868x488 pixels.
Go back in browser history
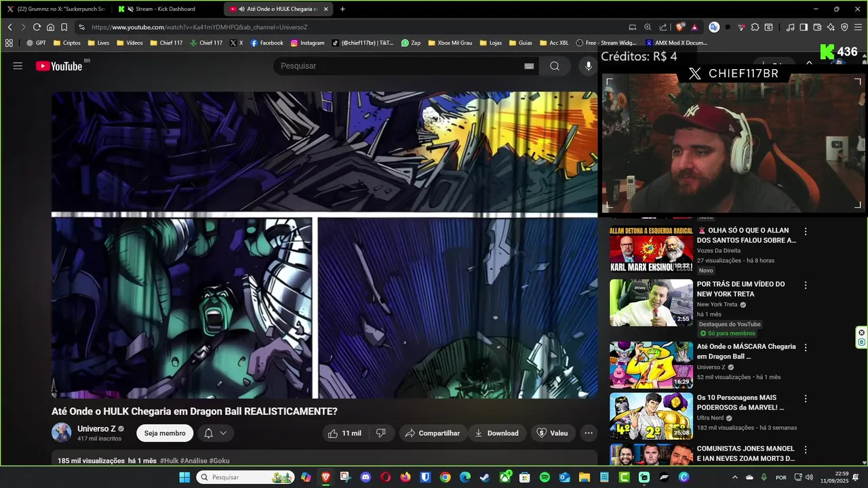pos(9,27)
